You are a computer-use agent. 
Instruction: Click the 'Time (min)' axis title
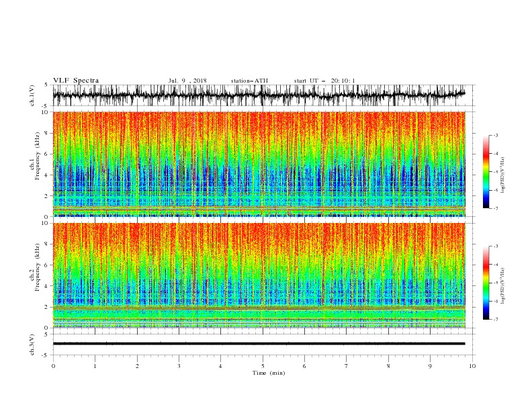[269, 373]
